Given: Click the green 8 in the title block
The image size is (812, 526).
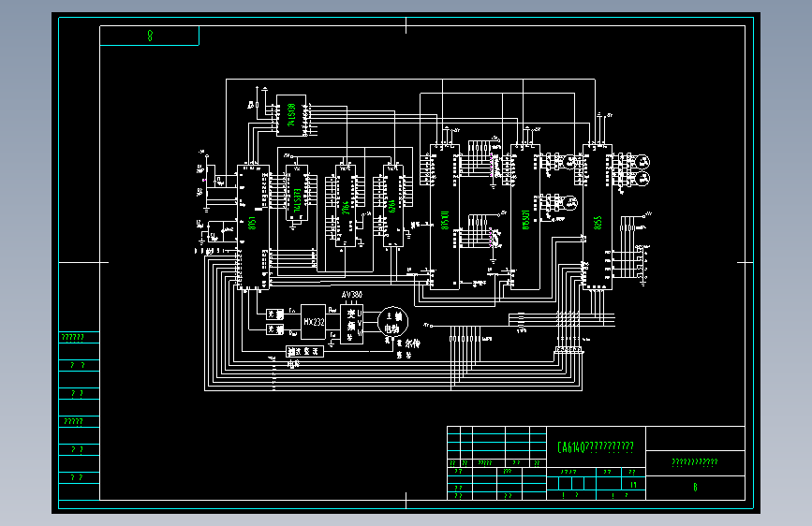Looking at the screenshot, I should (x=695, y=488).
